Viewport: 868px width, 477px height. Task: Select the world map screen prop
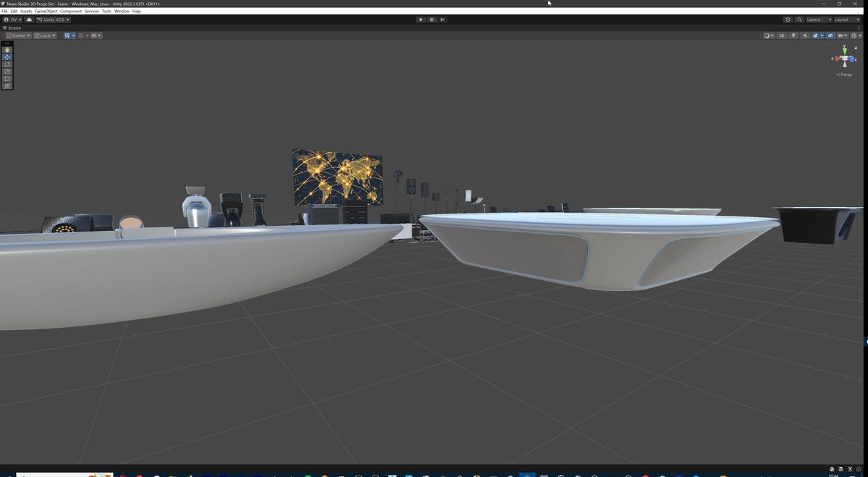click(x=337, y=177)
